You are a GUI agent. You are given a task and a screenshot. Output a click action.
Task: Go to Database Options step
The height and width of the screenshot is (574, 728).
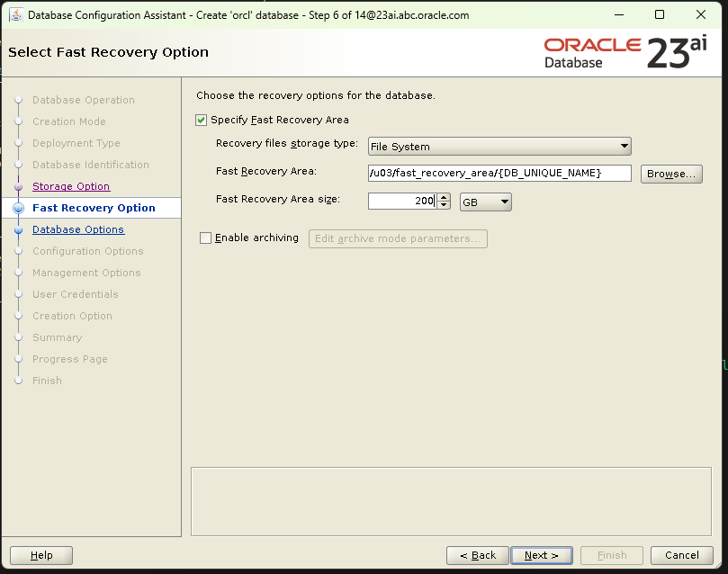pyautogui.click(x=78, y=229)
